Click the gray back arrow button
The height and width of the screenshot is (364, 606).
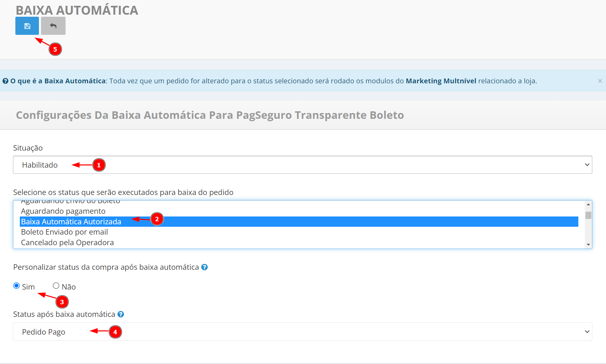[x=53, y=26]
